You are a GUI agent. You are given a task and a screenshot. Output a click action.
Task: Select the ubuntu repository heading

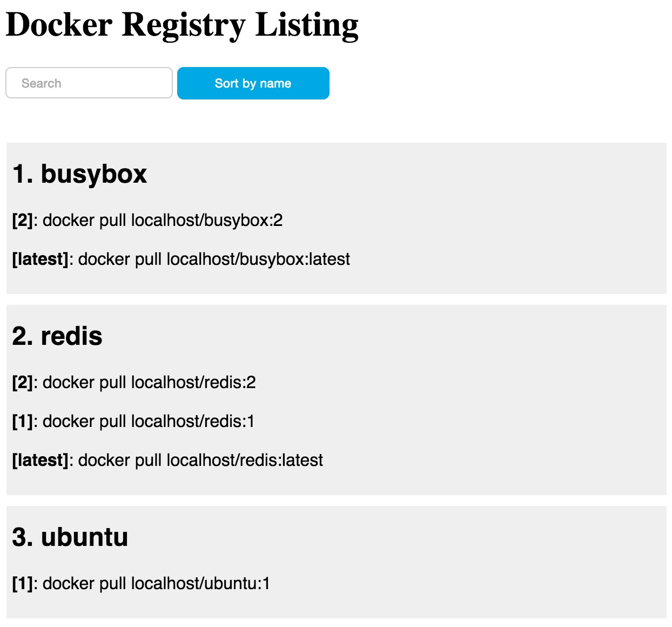(x=70, y=537)
